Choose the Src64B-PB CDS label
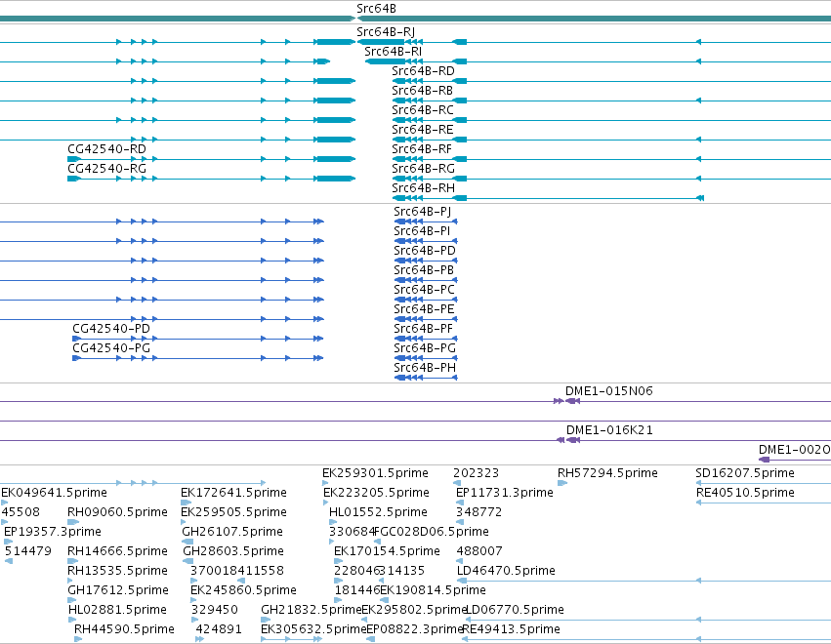831x644 pixels. [x=424, y=270]
